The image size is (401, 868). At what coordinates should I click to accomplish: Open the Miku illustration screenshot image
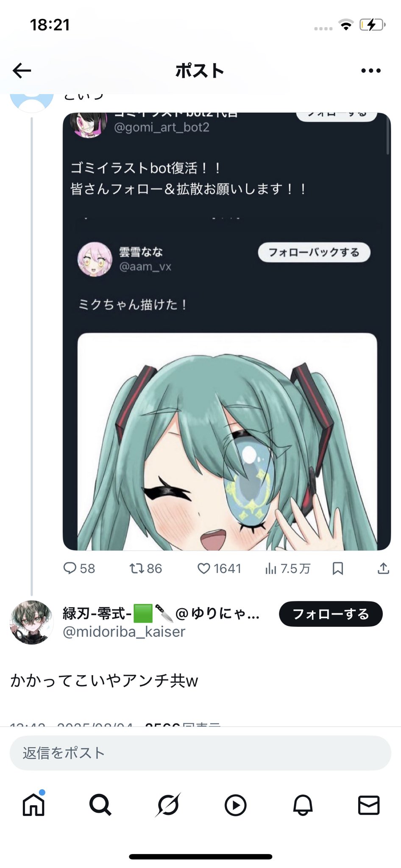227,331
